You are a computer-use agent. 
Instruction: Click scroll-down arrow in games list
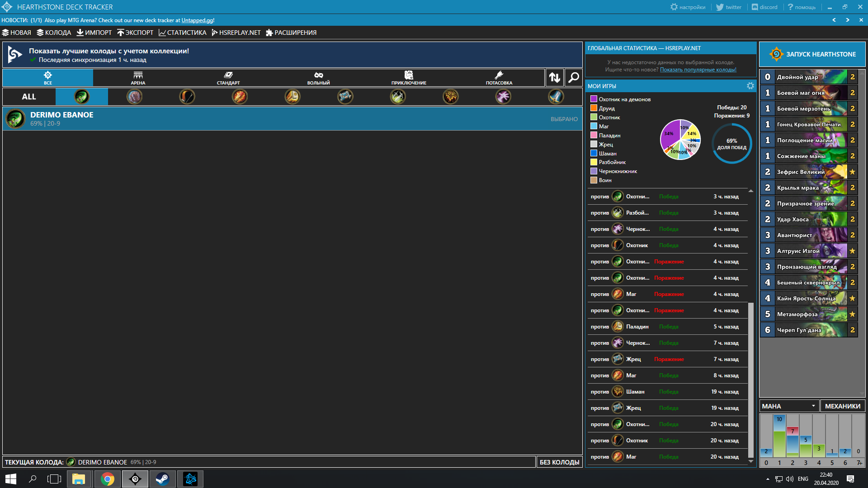click(751, 461)
